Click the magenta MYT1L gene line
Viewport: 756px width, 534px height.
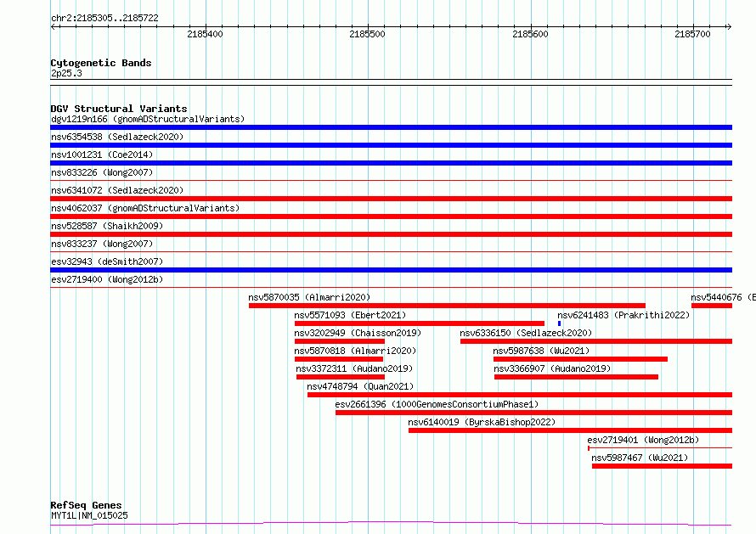(391, 524)
